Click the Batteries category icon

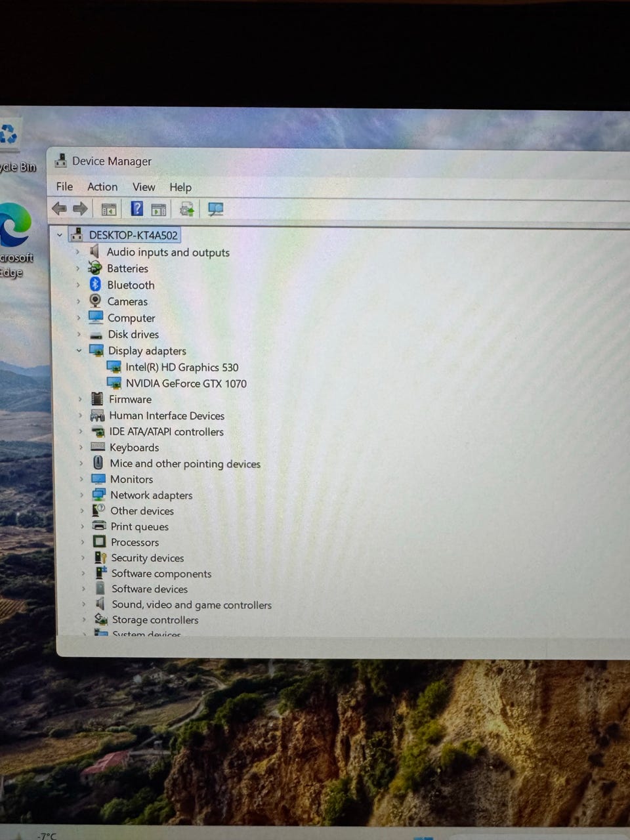[95, 268]
